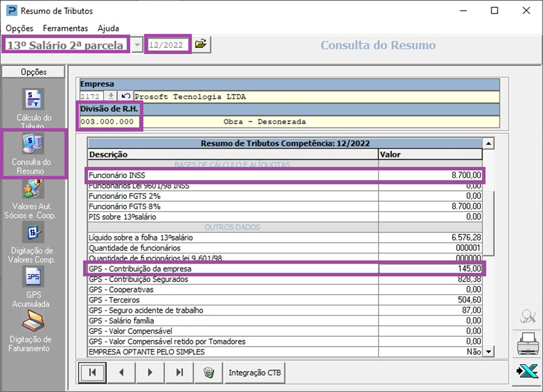Expand the 13º Salário 2ª parcela dropdown

(x=137, y=45)
